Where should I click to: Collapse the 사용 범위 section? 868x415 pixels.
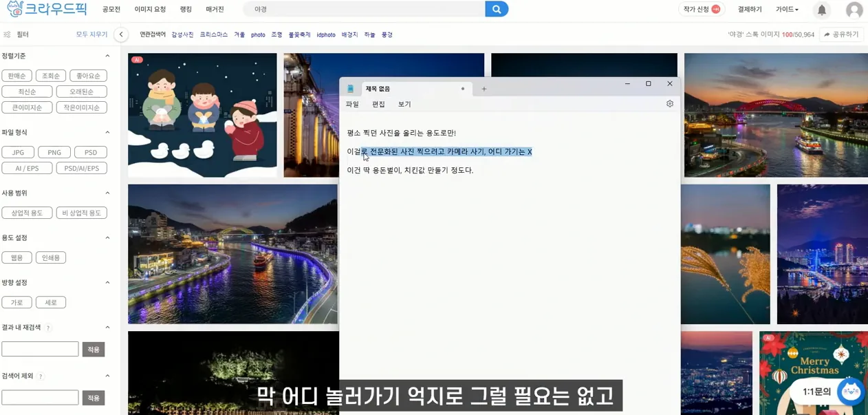click(107, 193)
